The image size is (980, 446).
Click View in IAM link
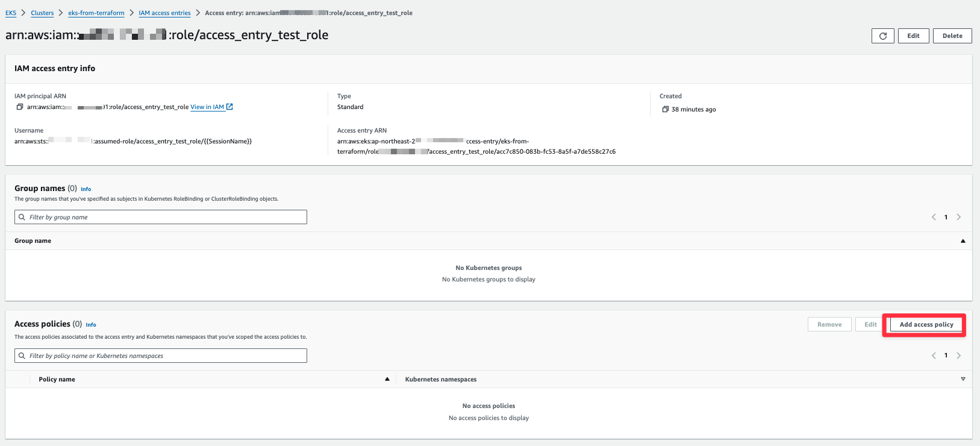coord(207,107)
